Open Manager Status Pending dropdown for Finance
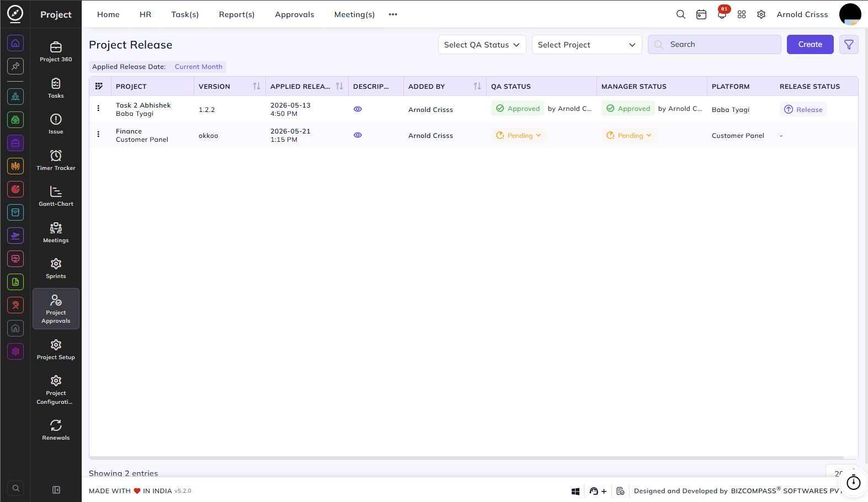The image size is (868, 502). tap(629, 136)
